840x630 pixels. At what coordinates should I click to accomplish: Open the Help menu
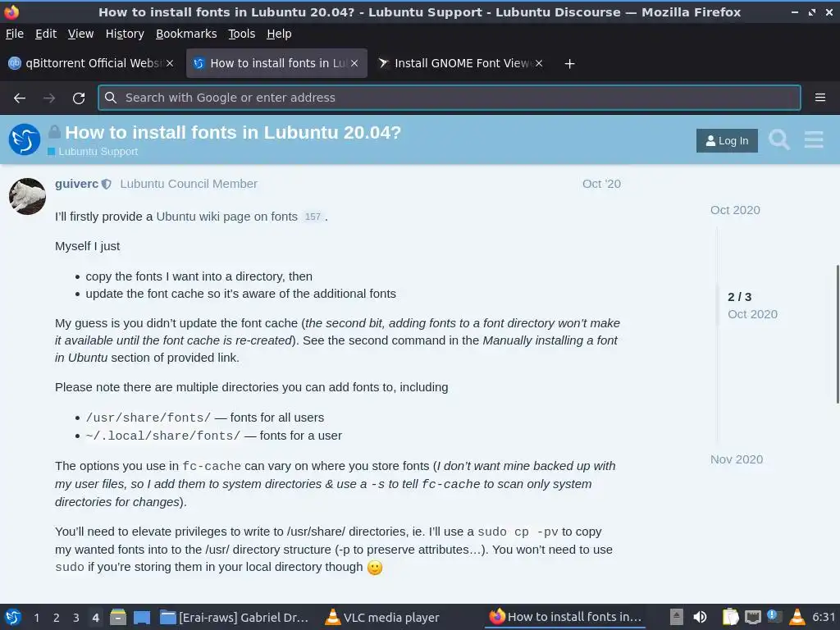click(279, 34)
